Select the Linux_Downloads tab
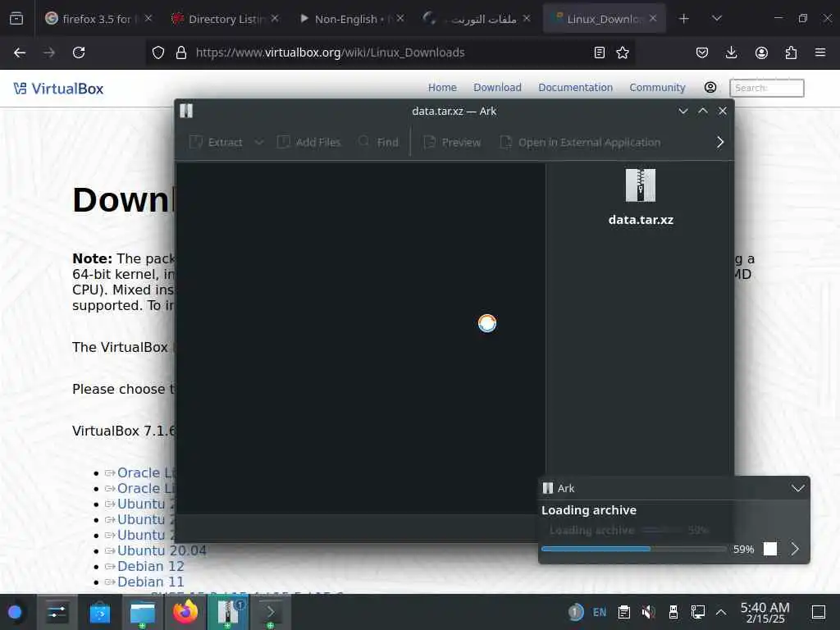 click(603, 19)
